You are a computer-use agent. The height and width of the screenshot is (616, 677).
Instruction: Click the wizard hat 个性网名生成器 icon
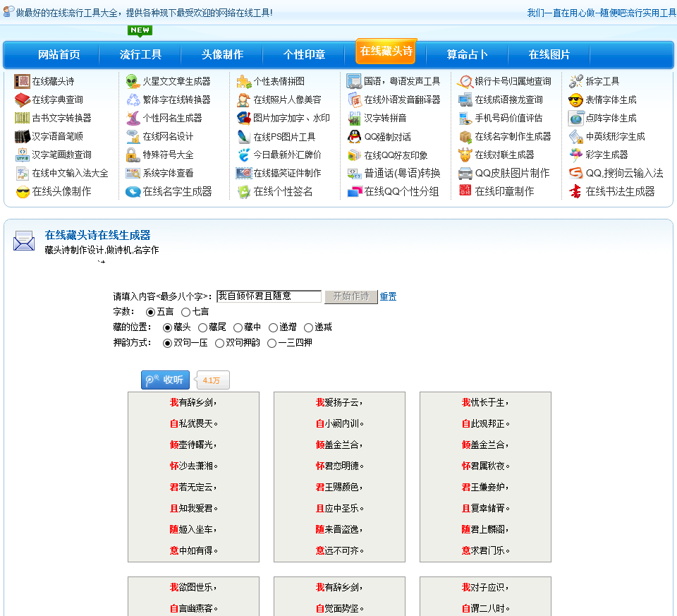click(x=133, y=118)
